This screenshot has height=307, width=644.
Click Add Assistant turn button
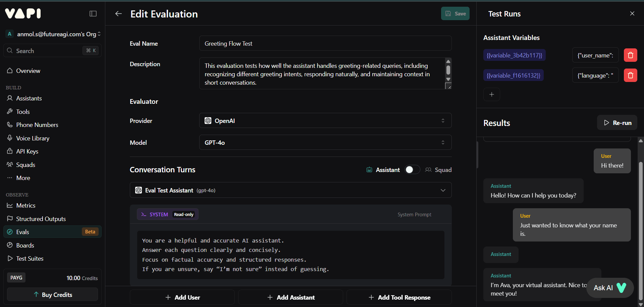(x=290, y=297)
